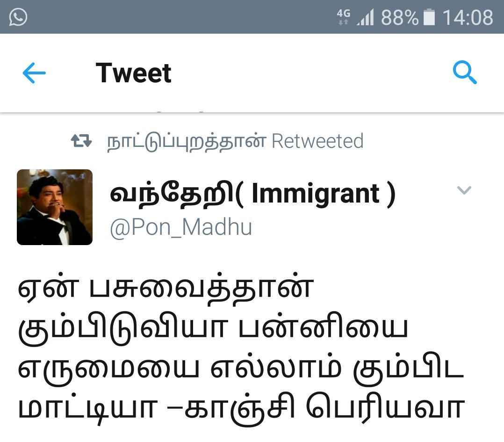Tap the Tweet header title

(133, 73)
